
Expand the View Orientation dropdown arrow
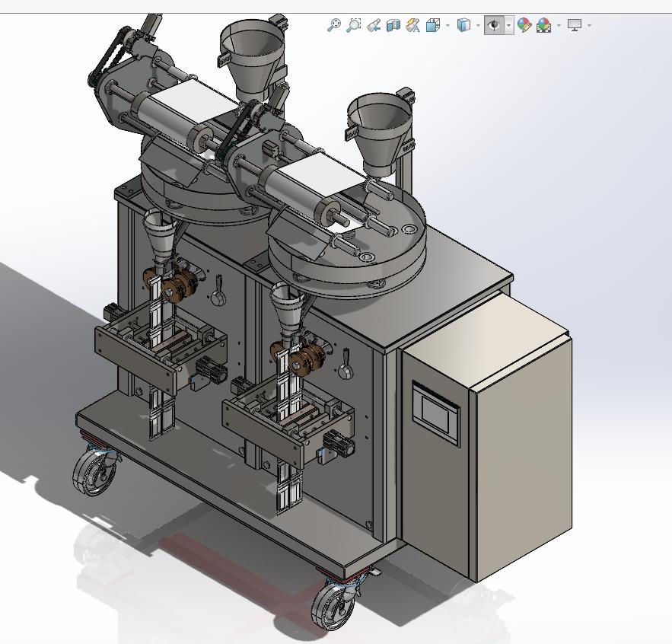click(x=447, y=26)
